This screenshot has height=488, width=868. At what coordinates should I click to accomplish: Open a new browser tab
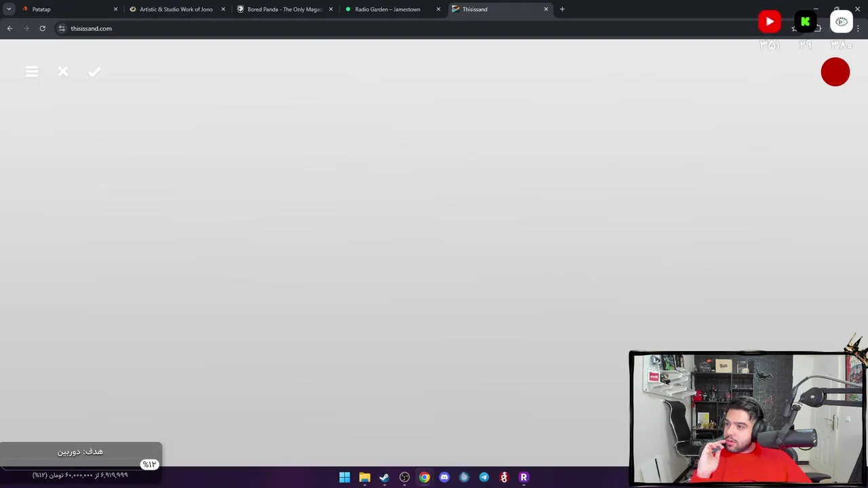click(x=562, y=9)
